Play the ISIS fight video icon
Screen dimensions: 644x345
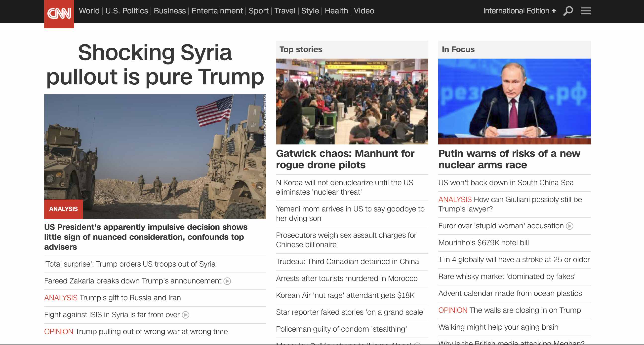[x=186, y=315]
